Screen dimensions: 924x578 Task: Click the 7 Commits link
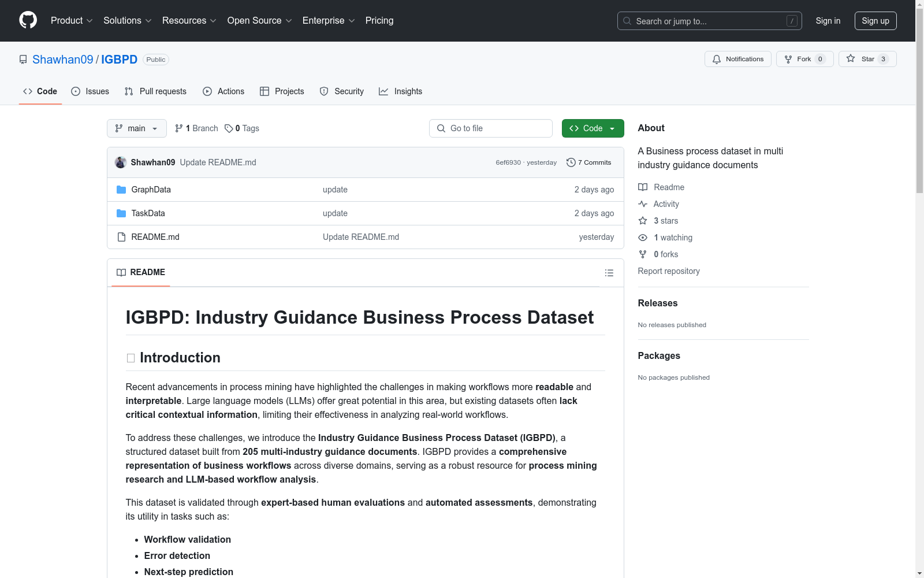[x=589, y=162]
